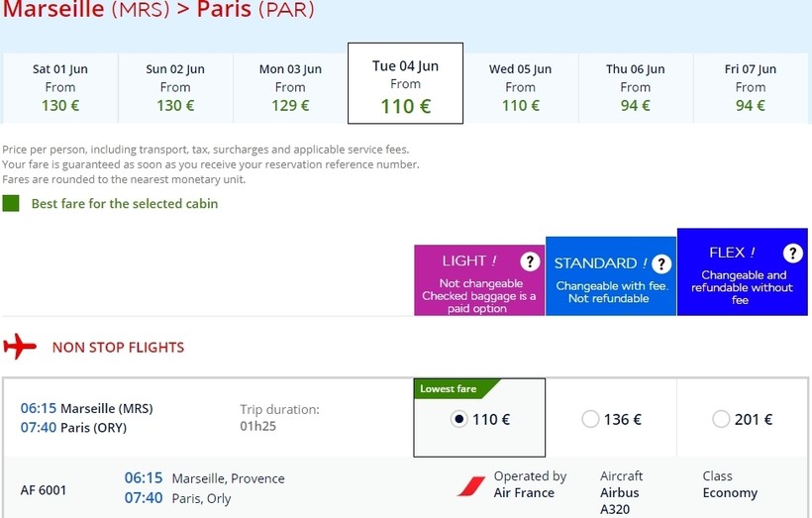The width and height of the screenshot is (812, 518).
Task: Pick Wed 05 Jun 110 € tab
Action: click(520, 87)
